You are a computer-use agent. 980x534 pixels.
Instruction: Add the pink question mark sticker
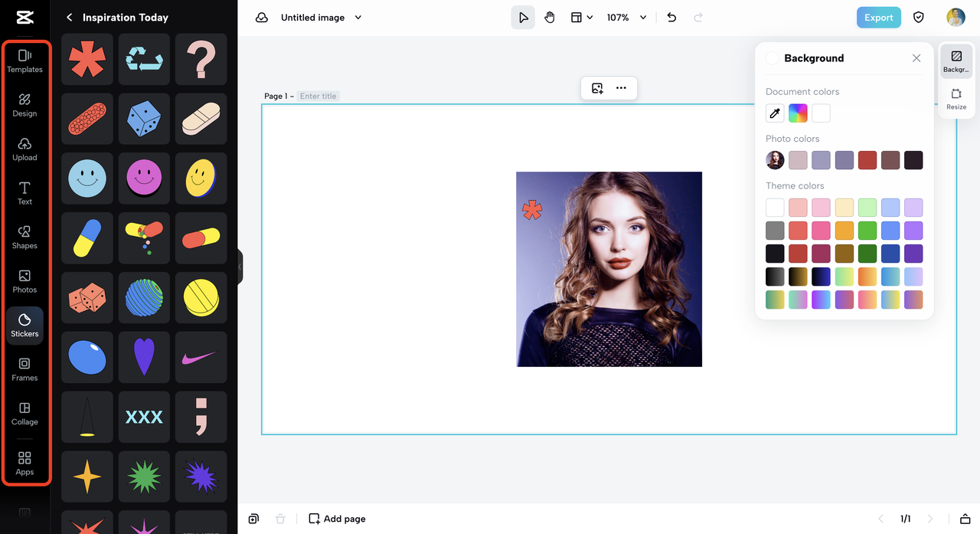201,59
